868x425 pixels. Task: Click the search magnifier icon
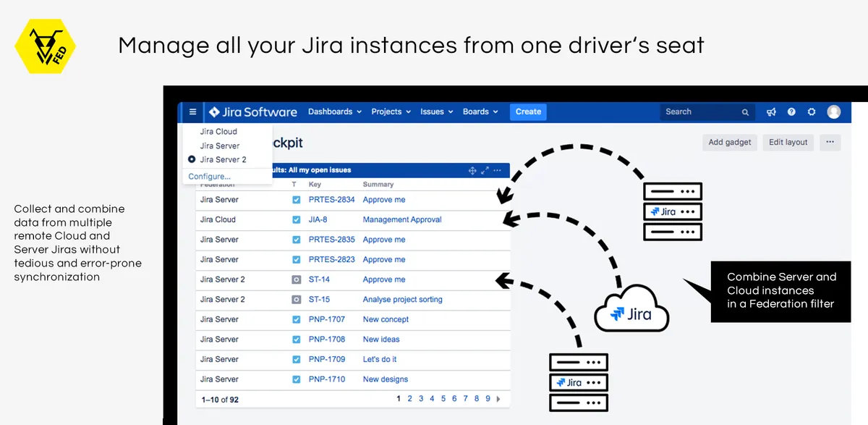745,112
